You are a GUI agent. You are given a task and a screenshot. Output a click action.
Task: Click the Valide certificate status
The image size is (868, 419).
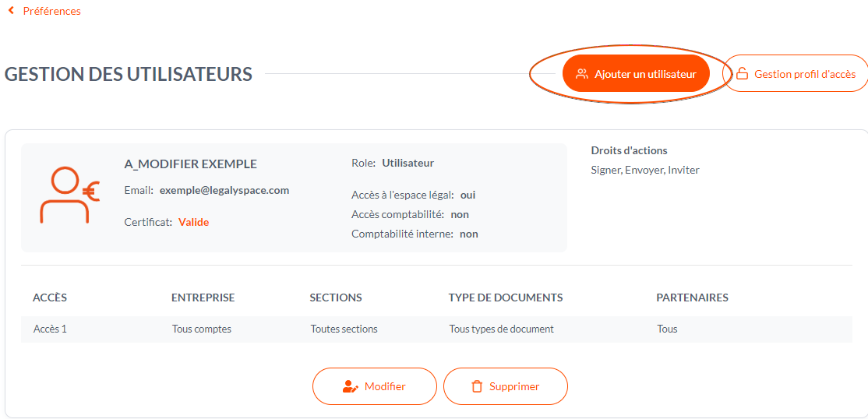pyautogui.click(x=194, y=222)
